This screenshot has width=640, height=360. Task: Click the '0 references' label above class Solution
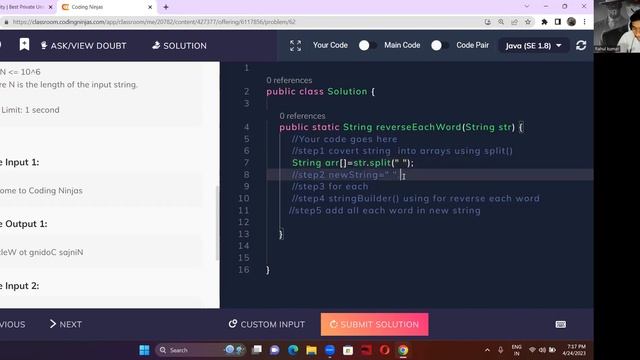(289, 80)
